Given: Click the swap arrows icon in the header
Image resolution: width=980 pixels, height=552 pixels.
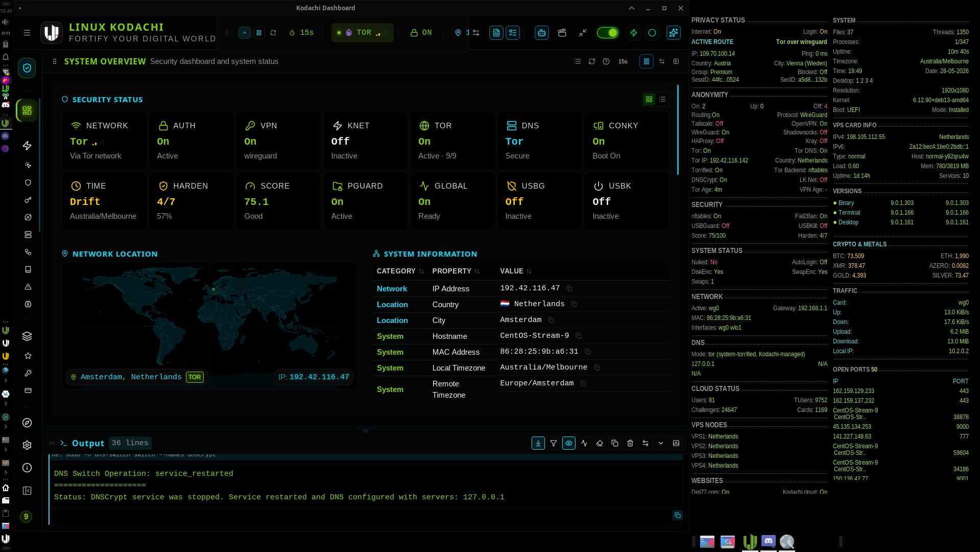Looking at the screenshot, I should coord(476,33).
